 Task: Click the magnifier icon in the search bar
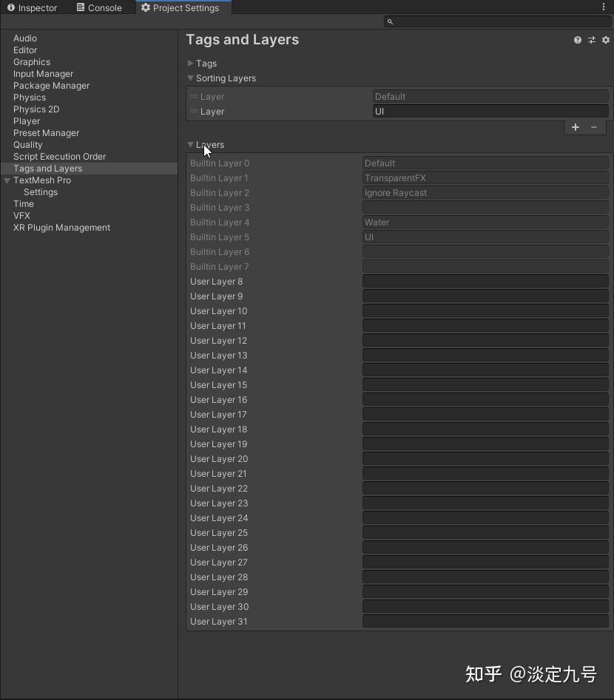pyautogui.click(x=390, y=21)
